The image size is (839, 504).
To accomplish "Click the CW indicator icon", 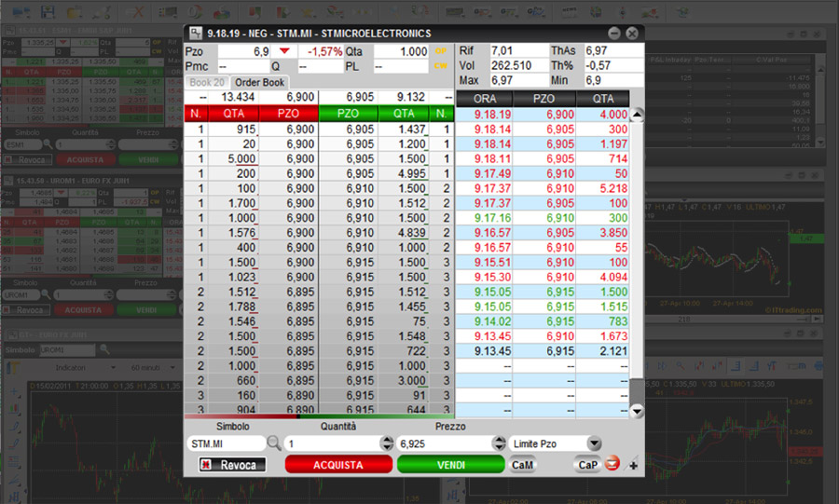I will [x=442, y=66].
